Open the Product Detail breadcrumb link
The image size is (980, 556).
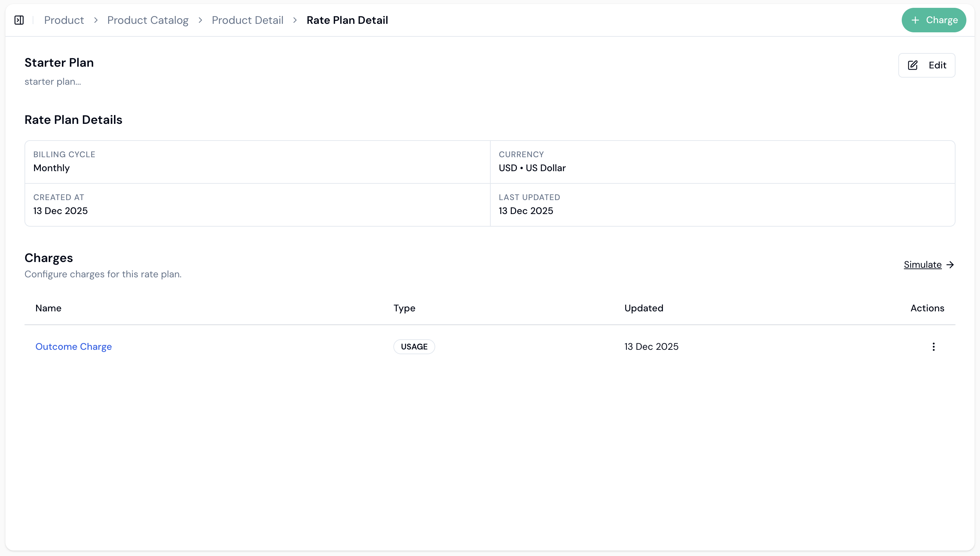coord(247,20)
